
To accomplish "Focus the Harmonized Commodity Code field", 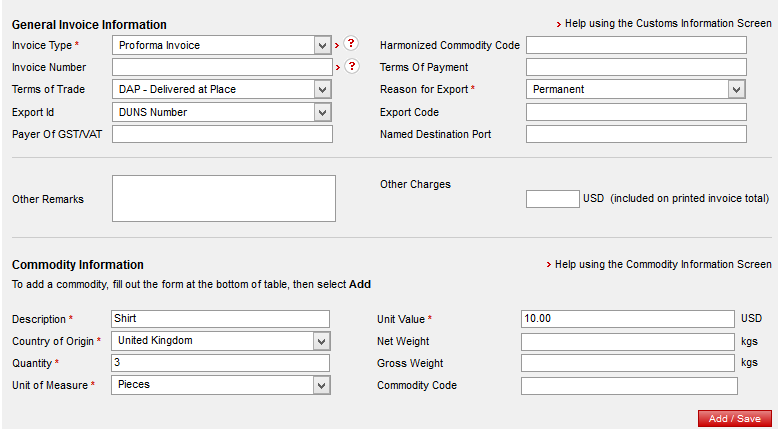I will click(x=636, y=45).
